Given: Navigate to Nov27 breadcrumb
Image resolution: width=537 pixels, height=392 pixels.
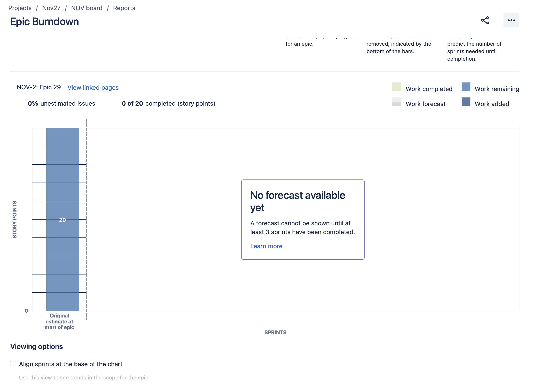Looking at the screenshot, I should pyautogui.click(x=51, y=8).
